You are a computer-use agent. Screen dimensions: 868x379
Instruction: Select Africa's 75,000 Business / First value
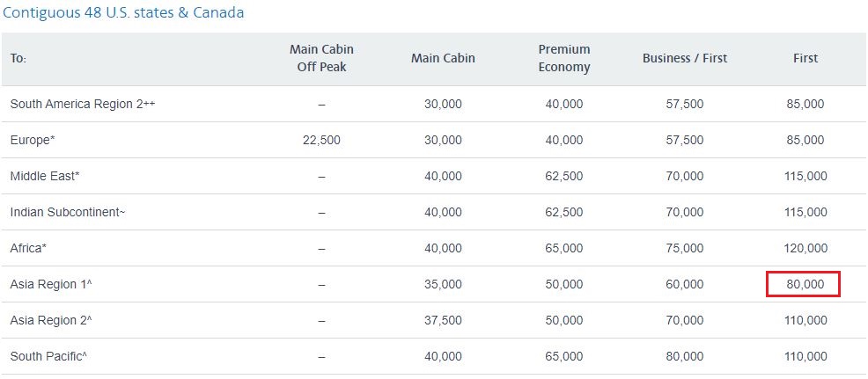click(x=685, y=249)
